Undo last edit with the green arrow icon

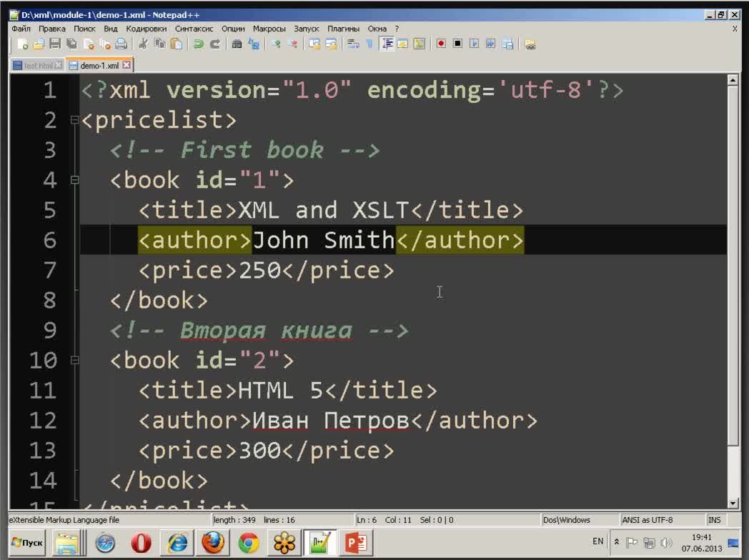(x=198, y=44)
